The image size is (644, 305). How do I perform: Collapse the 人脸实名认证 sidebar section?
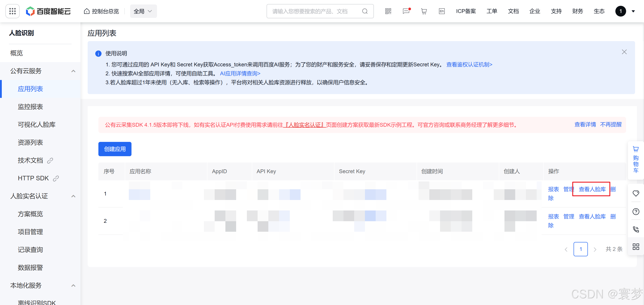coord(73,196)
